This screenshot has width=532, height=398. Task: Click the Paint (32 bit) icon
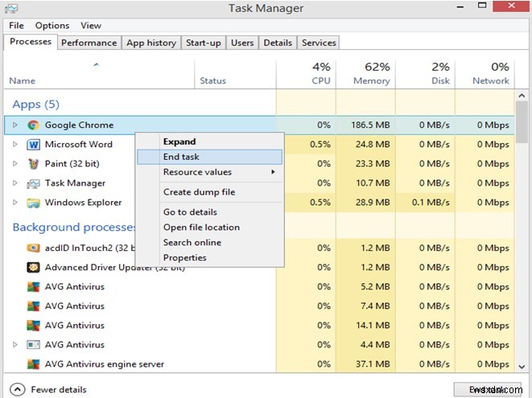pyautogui.click(x=33, y=164)
